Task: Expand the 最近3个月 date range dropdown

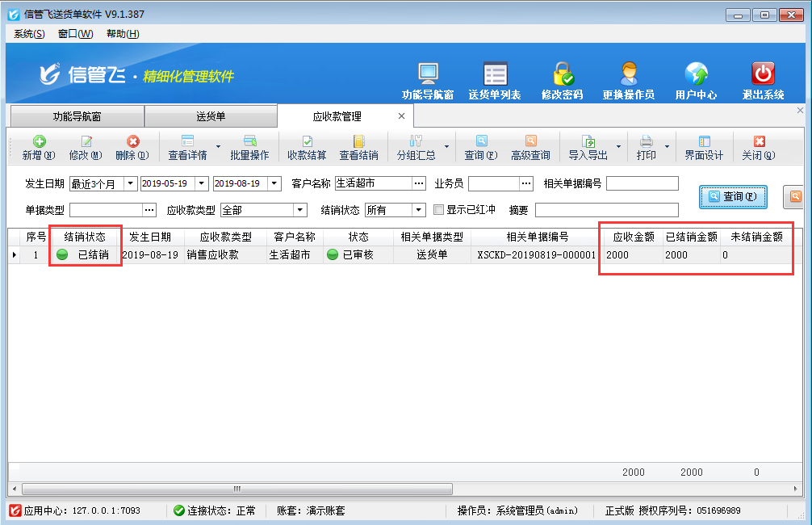Action: pyautogui.click(x=131, y=183)
